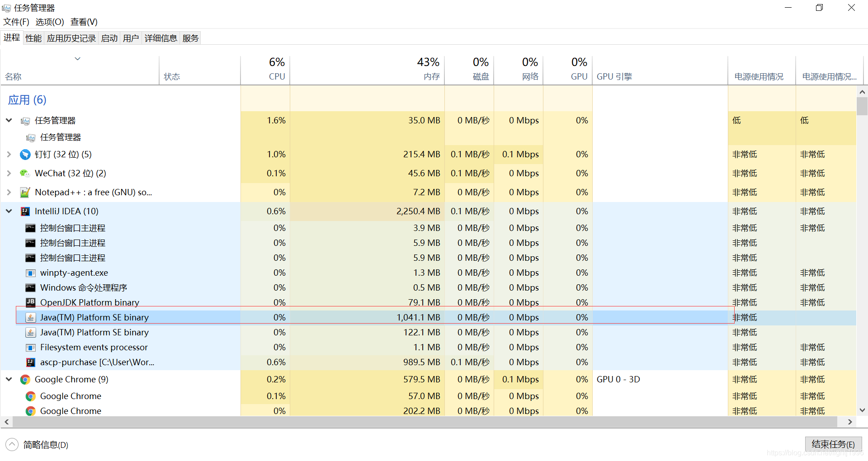
Task: Open the 选项(O) menu
Action: point(50,22)
